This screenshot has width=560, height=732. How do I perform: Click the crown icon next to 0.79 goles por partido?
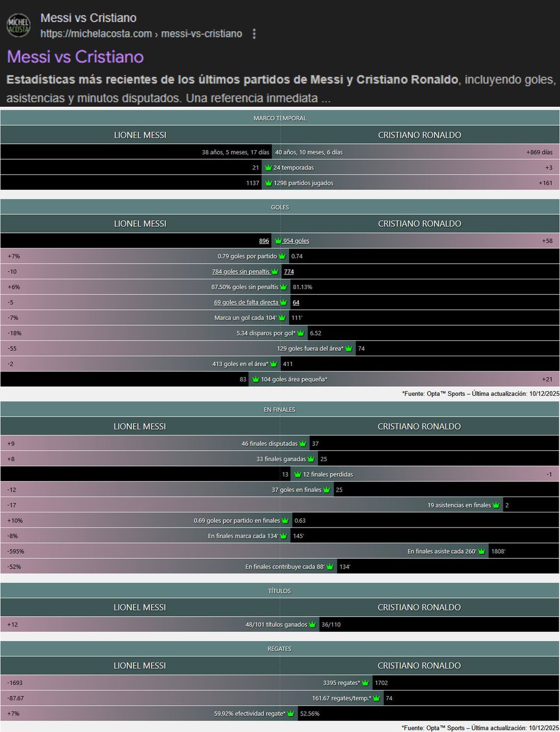click(x=282, y=256)
